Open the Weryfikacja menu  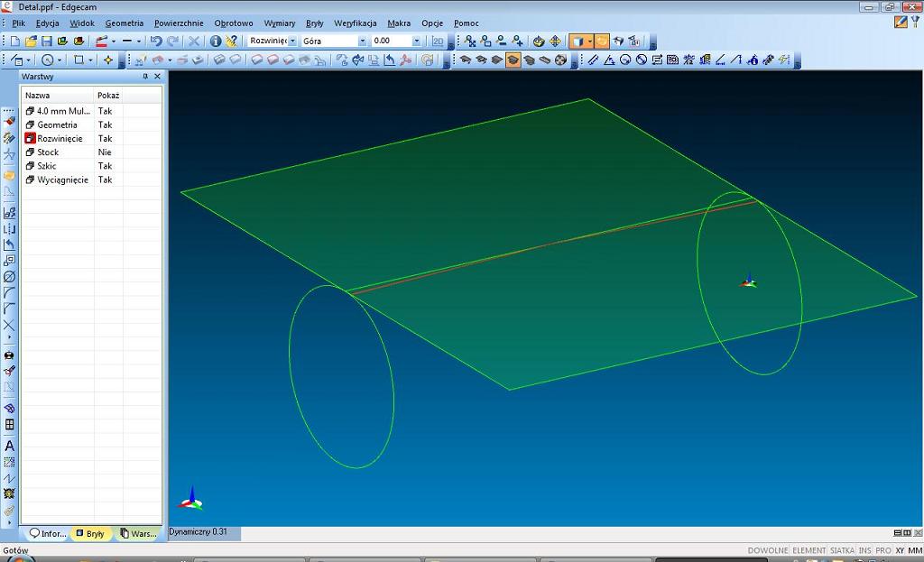tap(356, 23)
